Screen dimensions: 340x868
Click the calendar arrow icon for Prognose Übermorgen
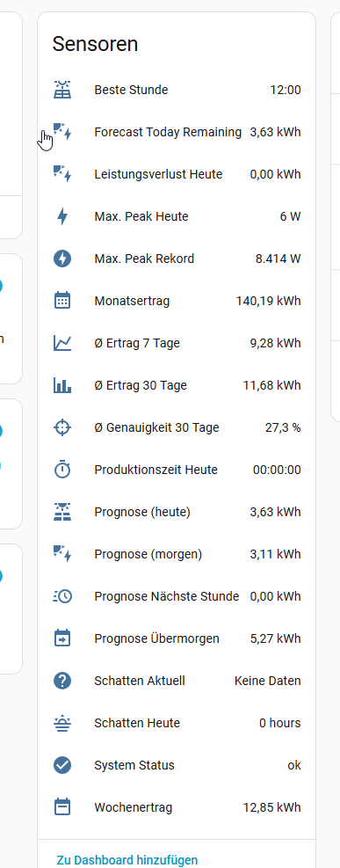tap(62, 638)
